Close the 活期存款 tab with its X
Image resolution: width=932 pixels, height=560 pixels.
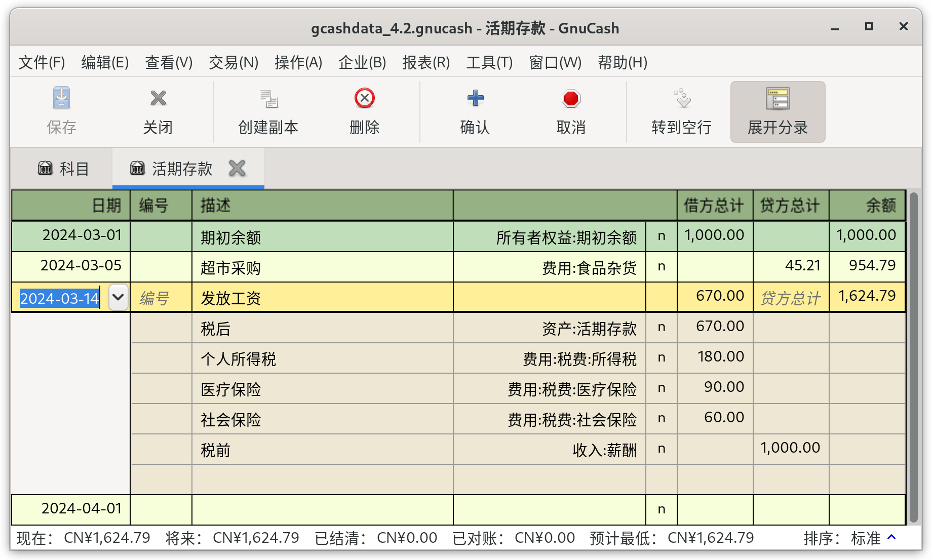pyautogui.click(x=237, y=168)
